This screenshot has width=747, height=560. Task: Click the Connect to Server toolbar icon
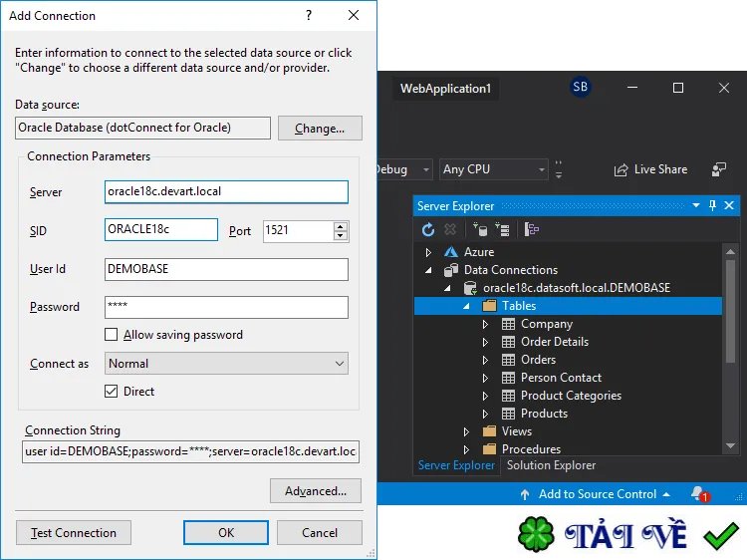(502, 230)
